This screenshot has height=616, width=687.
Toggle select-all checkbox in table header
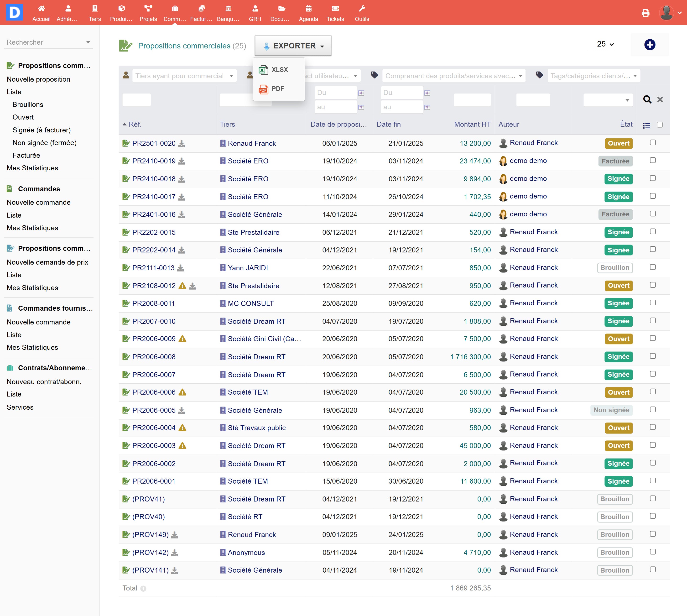coord(659,125)
